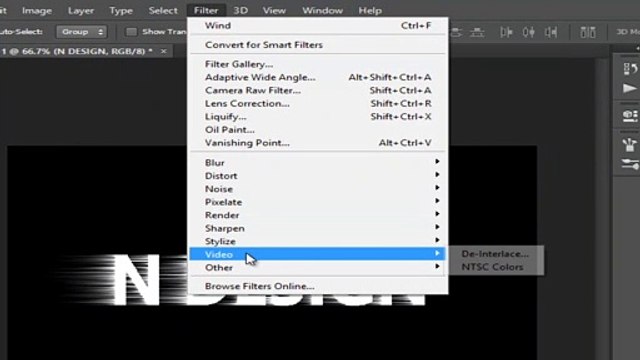Open the Window menu
This screenshot has width=640, height=360.
point(322,11)
